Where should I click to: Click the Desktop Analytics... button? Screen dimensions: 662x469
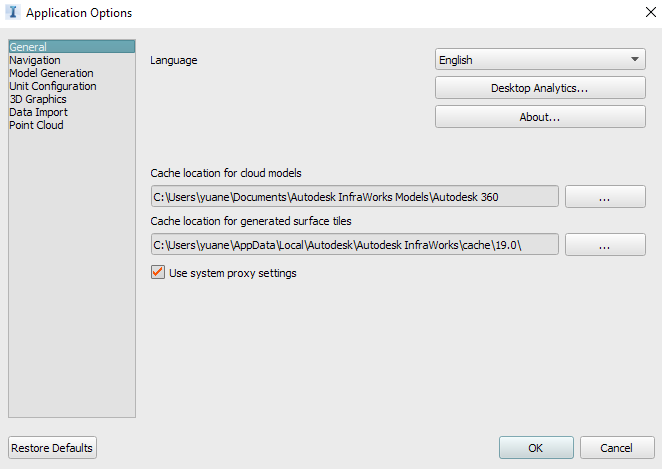[540, 88]
